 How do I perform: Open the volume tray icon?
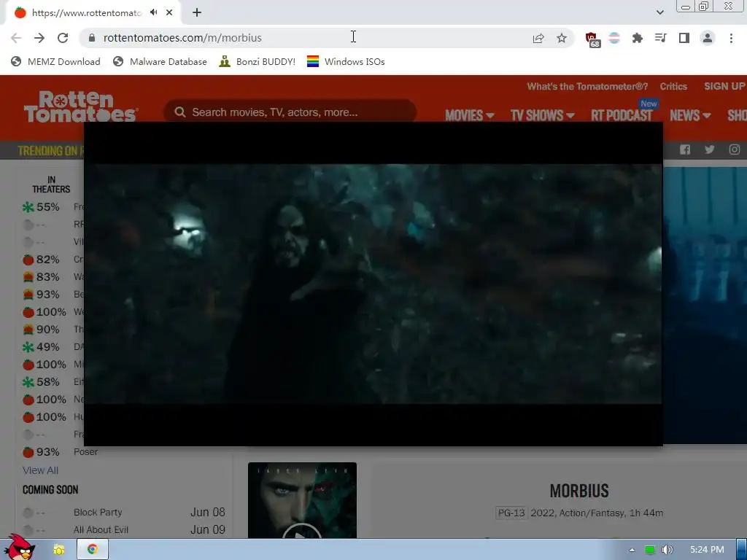[x=667, y=550]
